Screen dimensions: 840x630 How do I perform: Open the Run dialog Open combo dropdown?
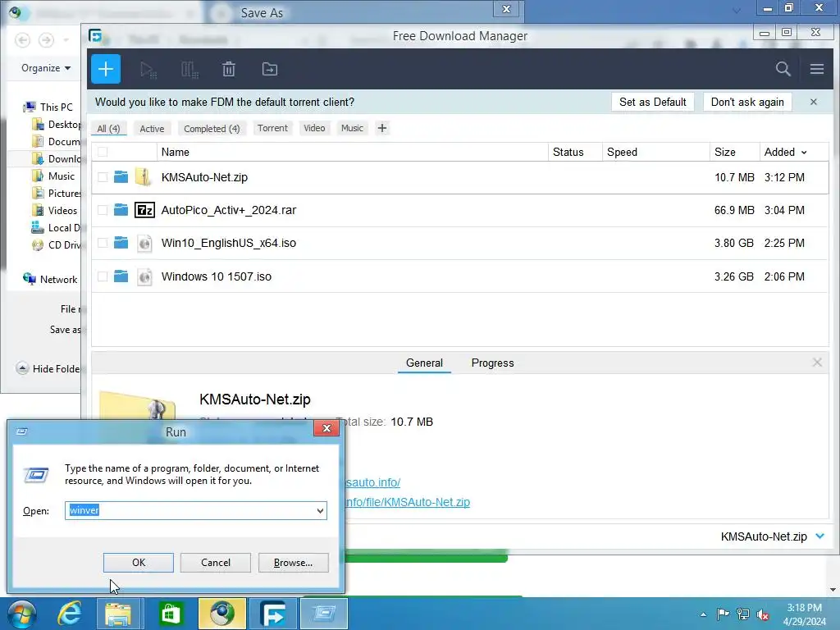[320, 510]
